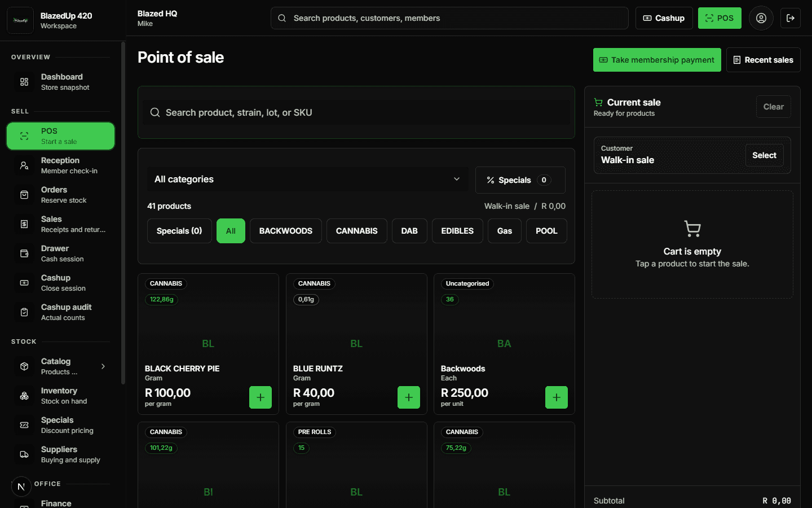Click the 101,22g stock badge
Viewport: 812px width, 508px height.
click(x=161, y=448)
